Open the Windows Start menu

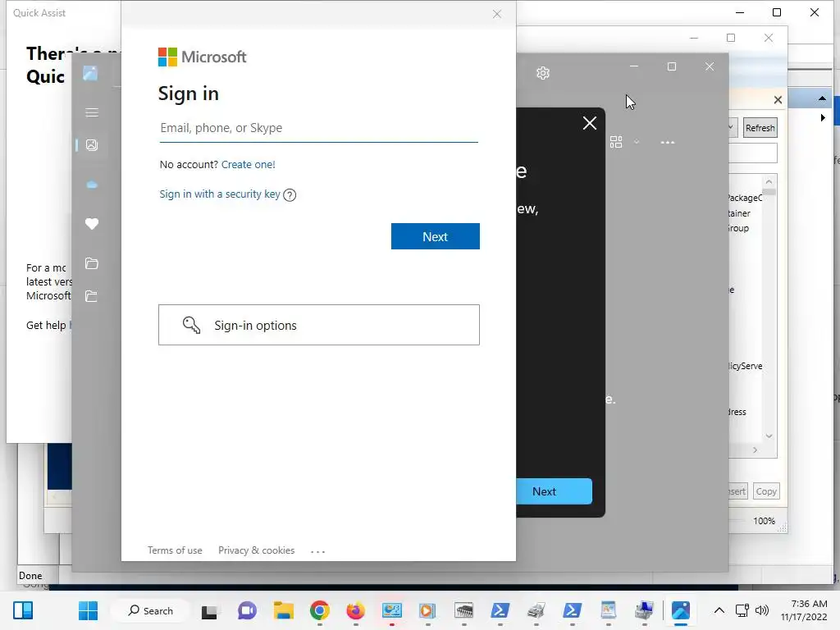(88, 610)
